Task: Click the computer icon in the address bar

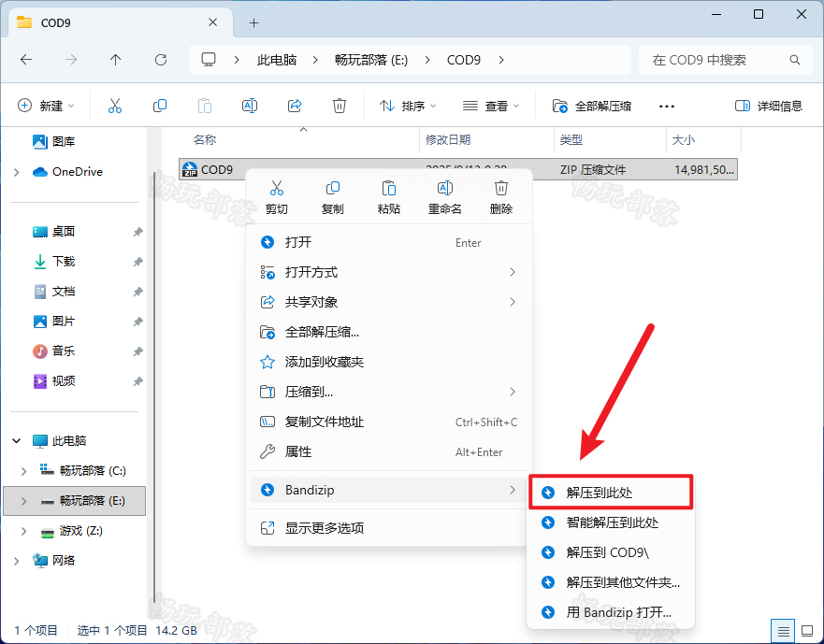Action: [x=209, y=60]
